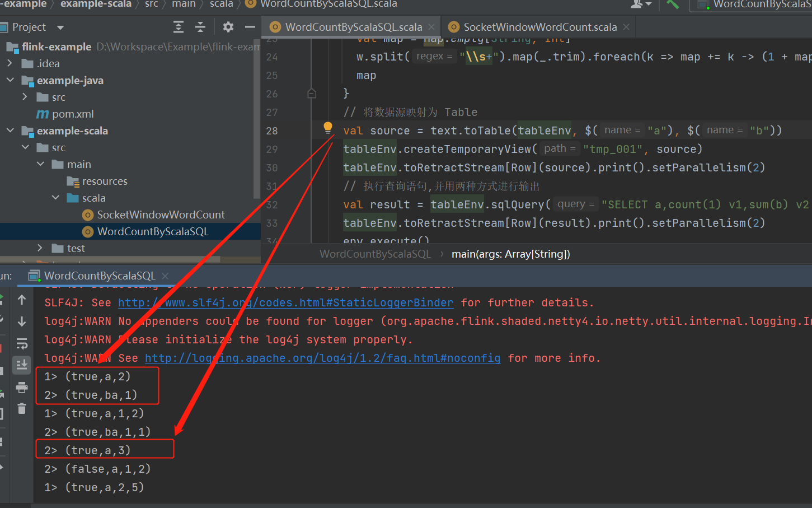Viewport: 812px width, 508px height.
Task: Expand the .idea folder
Action: click(x=10, y=63)
